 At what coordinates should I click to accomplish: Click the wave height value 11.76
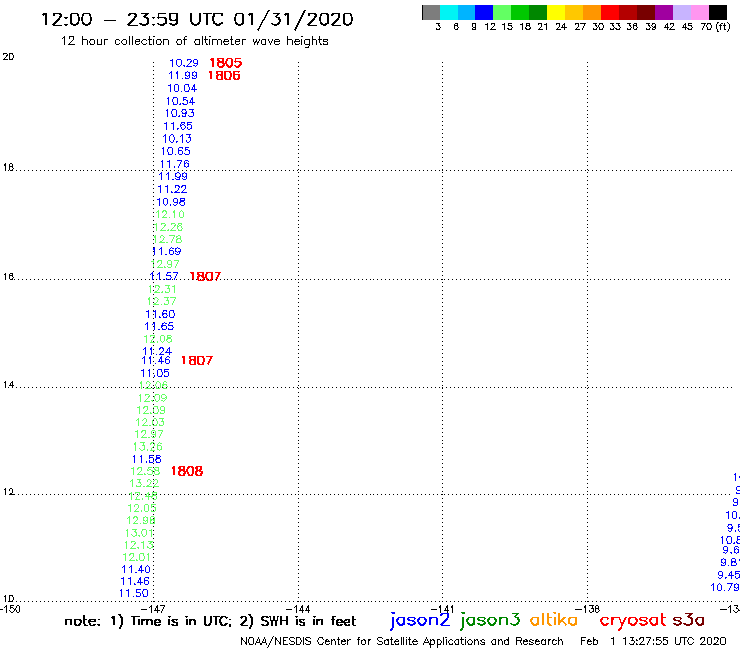[x=175, y=164]
